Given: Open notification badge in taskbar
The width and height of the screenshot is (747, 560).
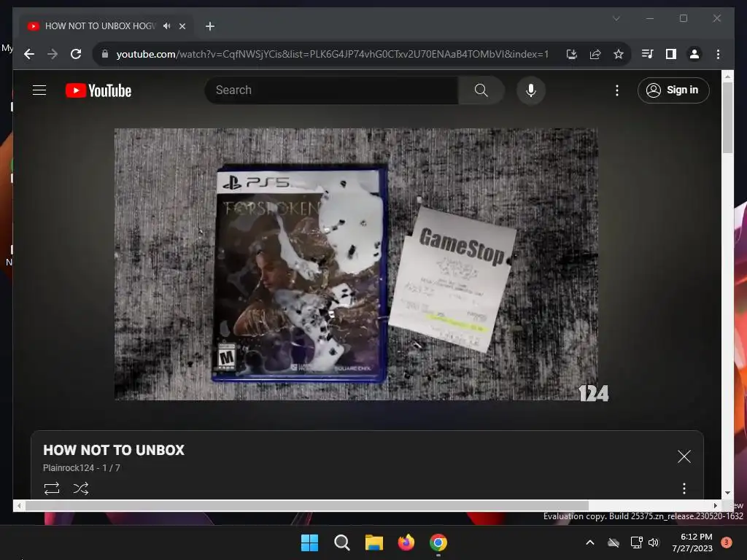Looking at the screenshot, I should pyautogui.click(x=727, y=542).
